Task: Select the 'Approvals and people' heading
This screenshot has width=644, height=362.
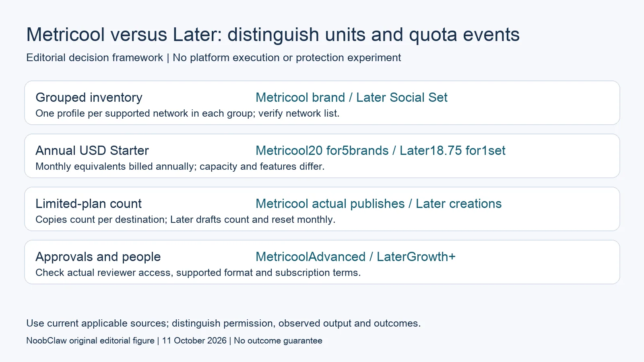Action: 98,257
